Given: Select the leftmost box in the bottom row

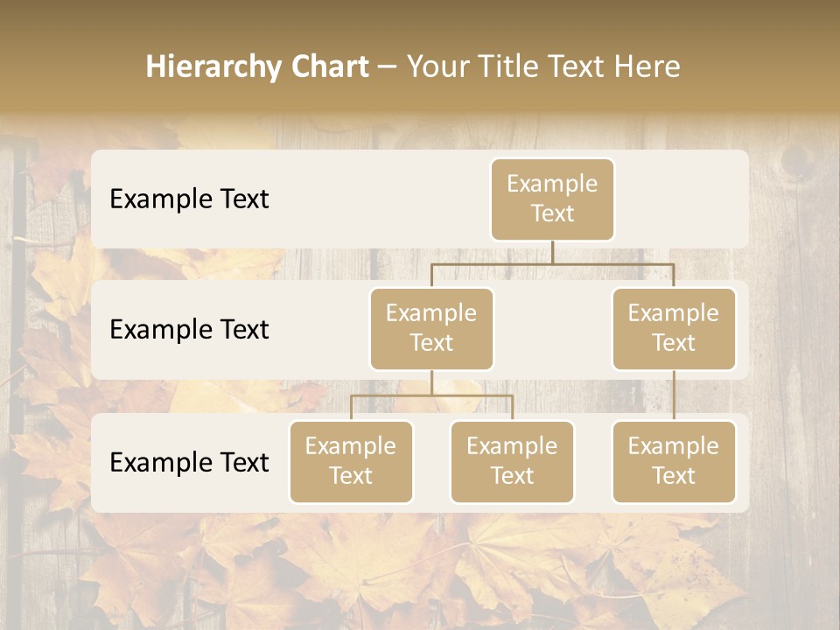Looking at the screenshot, I should 351,461.
